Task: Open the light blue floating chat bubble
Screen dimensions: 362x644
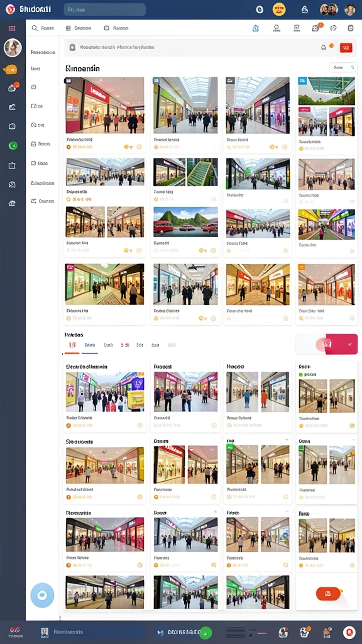Action: tap(42, 595)
